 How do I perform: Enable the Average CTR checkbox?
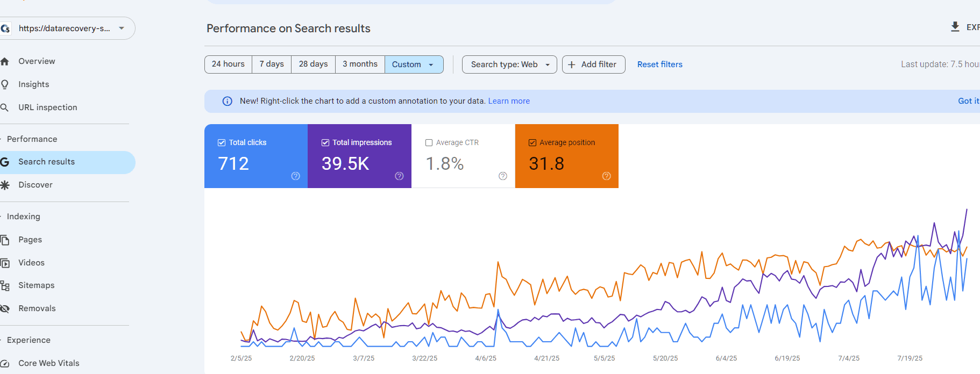pyautogui.click(x=429, y=142)
